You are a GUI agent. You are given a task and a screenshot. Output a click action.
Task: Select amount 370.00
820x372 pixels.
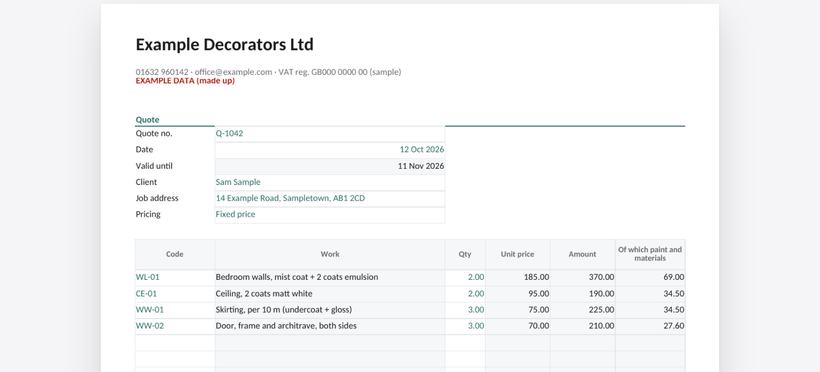[x=583, y=277]
